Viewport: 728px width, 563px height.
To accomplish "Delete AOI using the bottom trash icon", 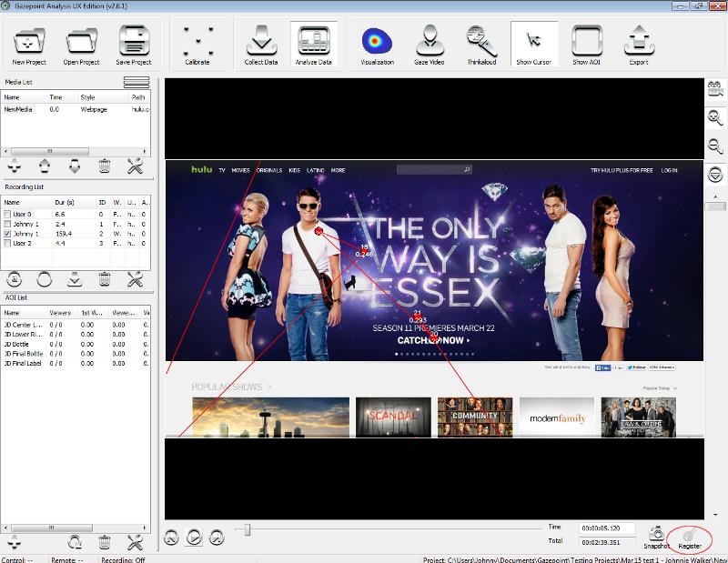I will [105, 542].
